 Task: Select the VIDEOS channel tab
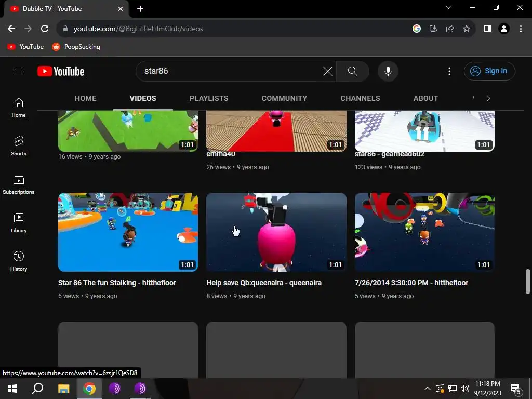143,98
